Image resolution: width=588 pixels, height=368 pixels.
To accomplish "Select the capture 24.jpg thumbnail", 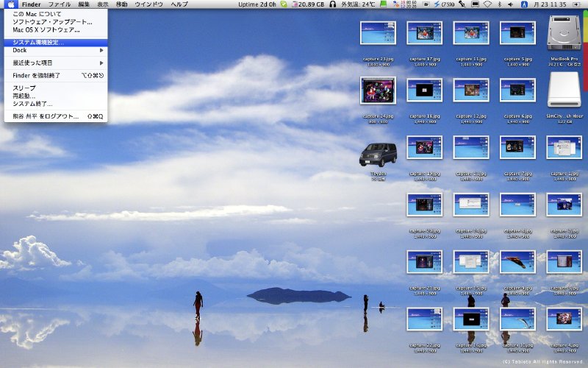I will pos(378,90).
